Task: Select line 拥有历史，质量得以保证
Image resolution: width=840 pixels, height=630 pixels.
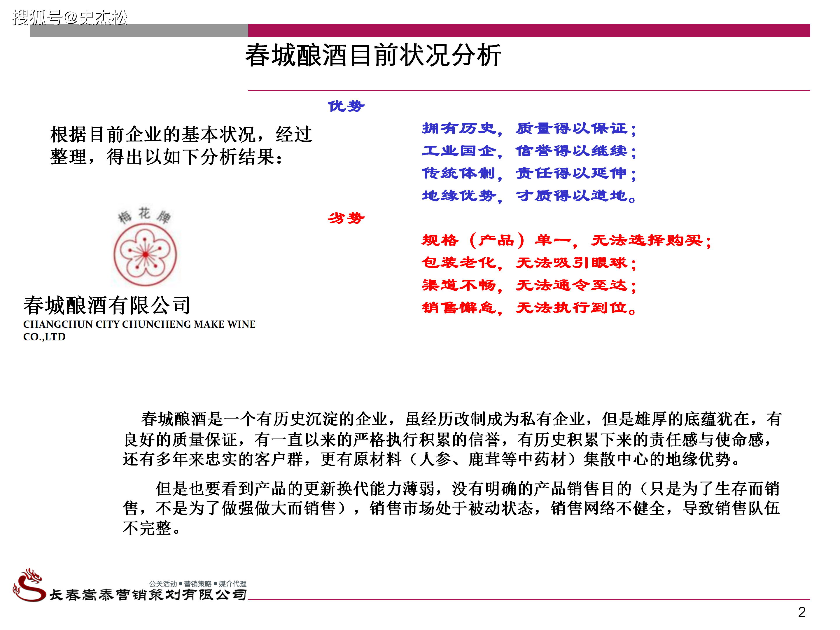Action: [529, 129]
